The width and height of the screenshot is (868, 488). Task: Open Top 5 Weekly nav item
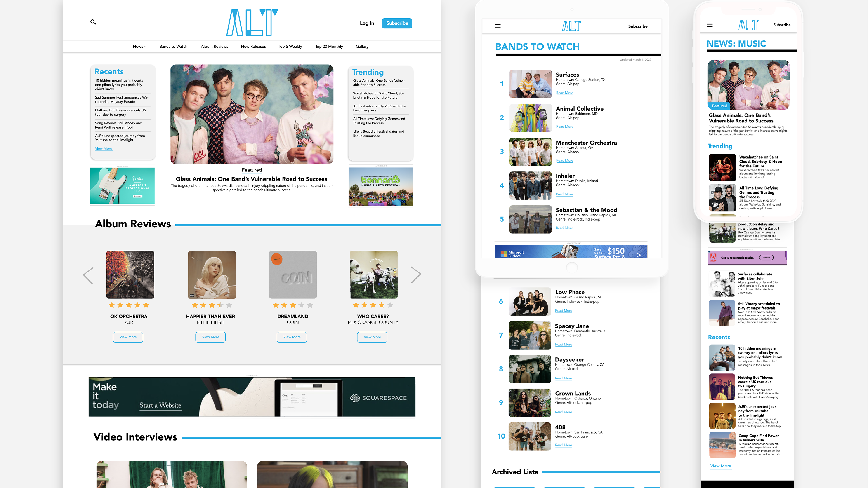[290, 47]
